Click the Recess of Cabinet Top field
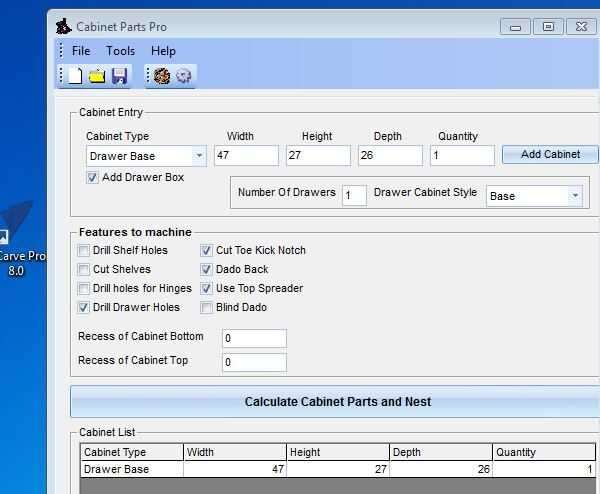The height and width of the screenshot is (494, 600). (254, 362)
